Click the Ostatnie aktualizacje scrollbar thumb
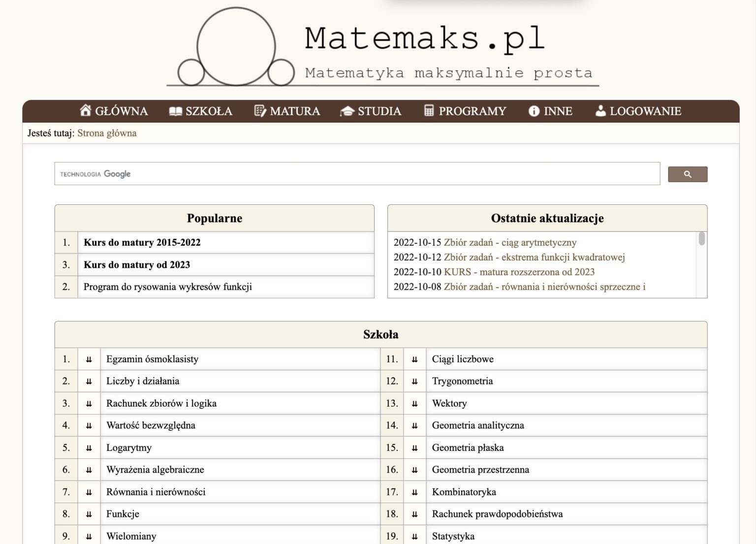756x544 pixels. pos(701,239)
